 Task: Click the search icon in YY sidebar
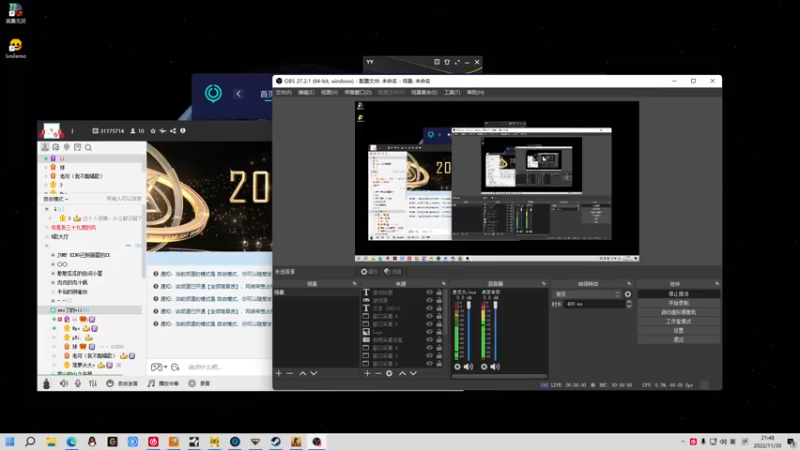88,147
